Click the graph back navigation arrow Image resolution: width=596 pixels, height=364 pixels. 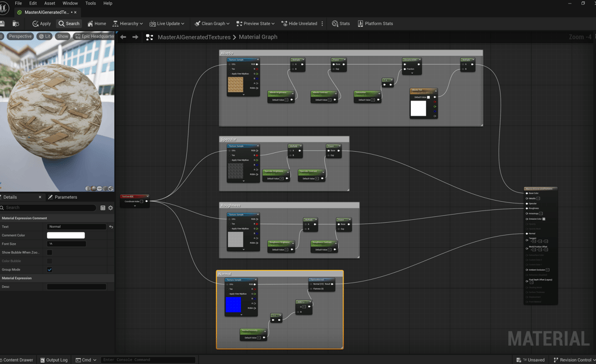[x=123, y=37]
